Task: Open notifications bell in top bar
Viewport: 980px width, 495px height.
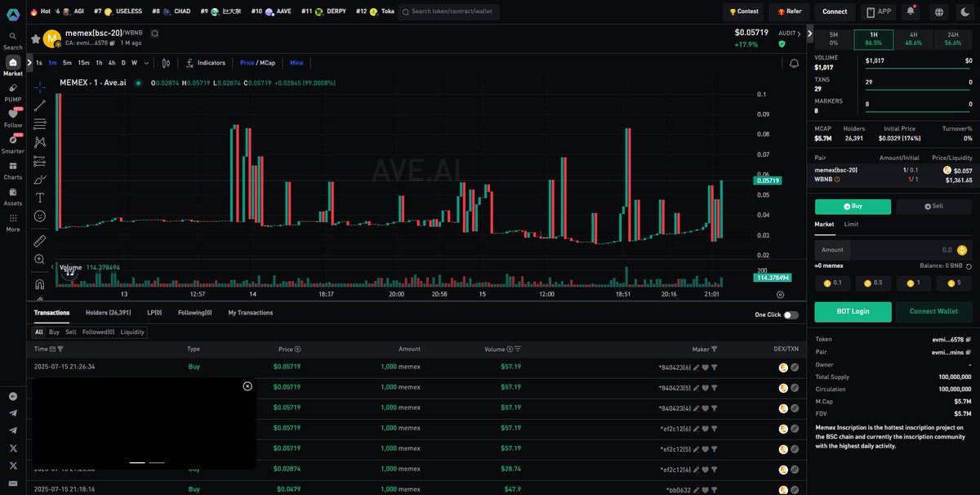Action: (x=911, y=11)
